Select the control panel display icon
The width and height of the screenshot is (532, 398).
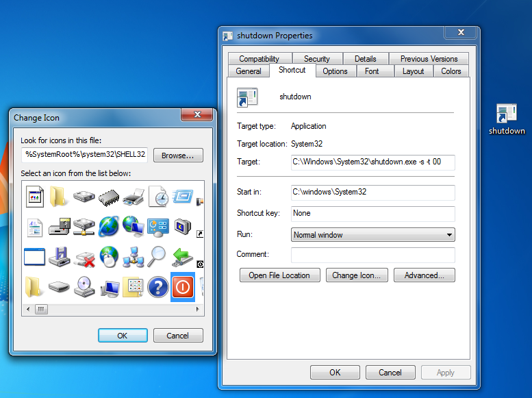pos(157,227)
